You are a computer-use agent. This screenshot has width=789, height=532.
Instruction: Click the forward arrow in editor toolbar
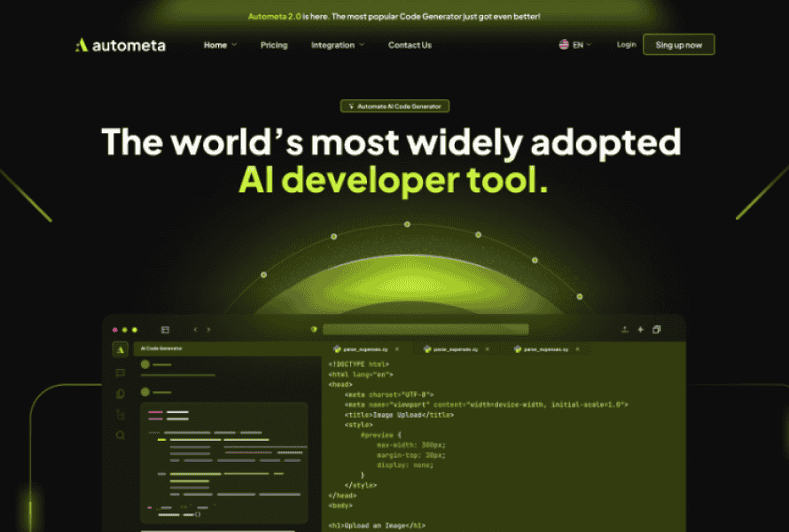point(209,330)
